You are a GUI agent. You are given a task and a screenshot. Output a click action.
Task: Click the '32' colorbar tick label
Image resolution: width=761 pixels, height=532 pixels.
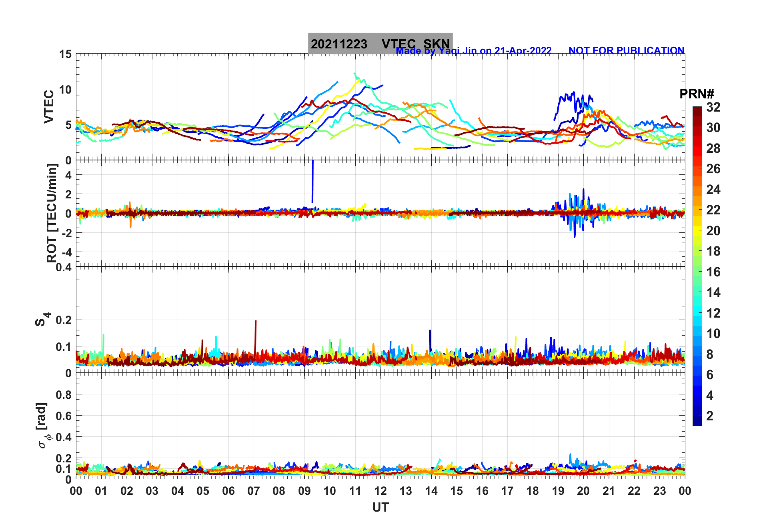point(713,107)
